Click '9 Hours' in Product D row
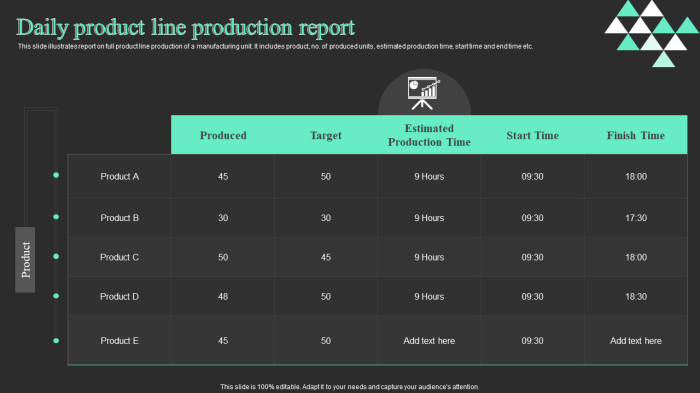Image resolution: width=700 pixels, height=393 pixels. point(429,297)
